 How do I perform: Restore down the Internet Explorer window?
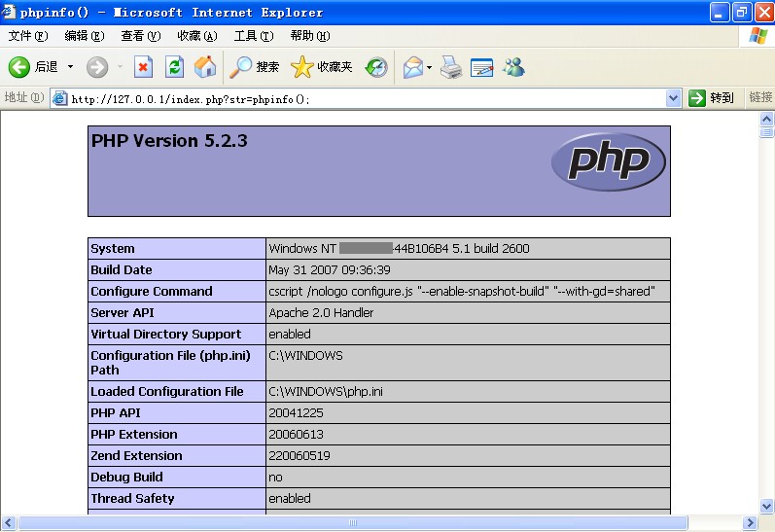point(742,13)
